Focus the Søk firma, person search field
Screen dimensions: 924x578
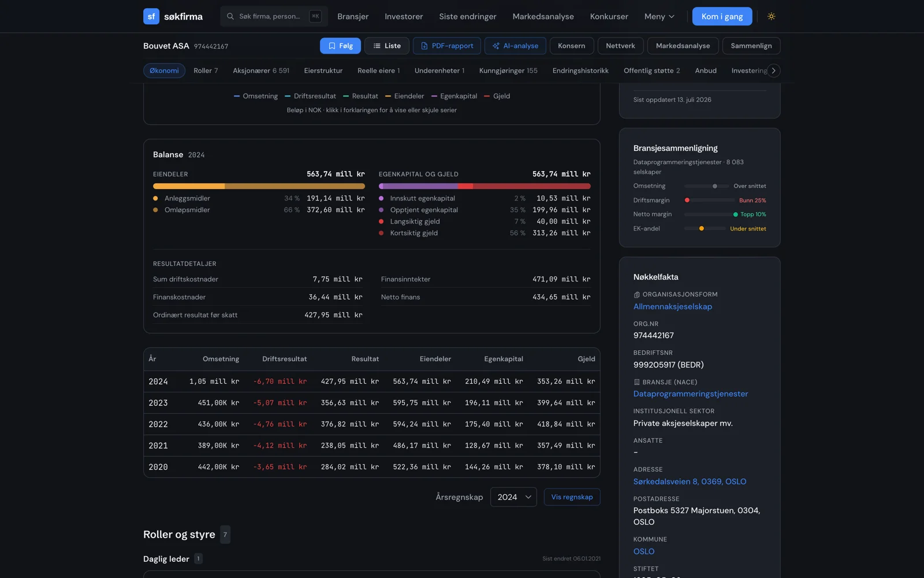pyautogui.click(x=274, y=16)
